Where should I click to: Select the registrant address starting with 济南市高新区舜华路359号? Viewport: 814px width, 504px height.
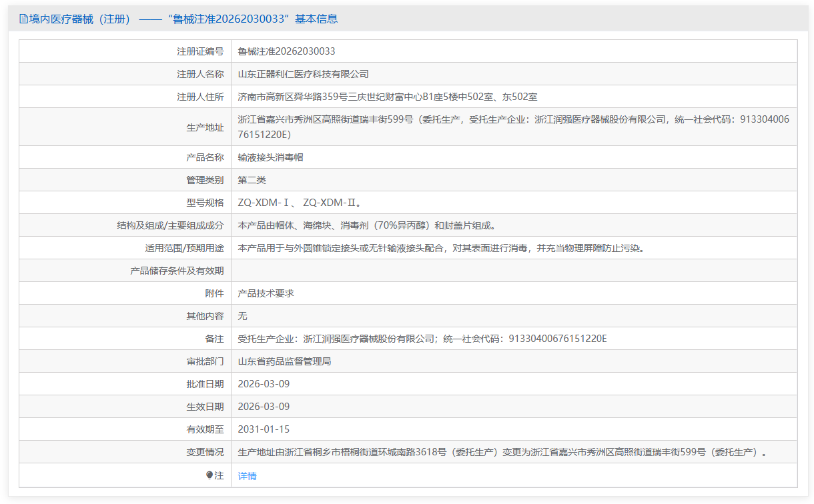(388, 97)
